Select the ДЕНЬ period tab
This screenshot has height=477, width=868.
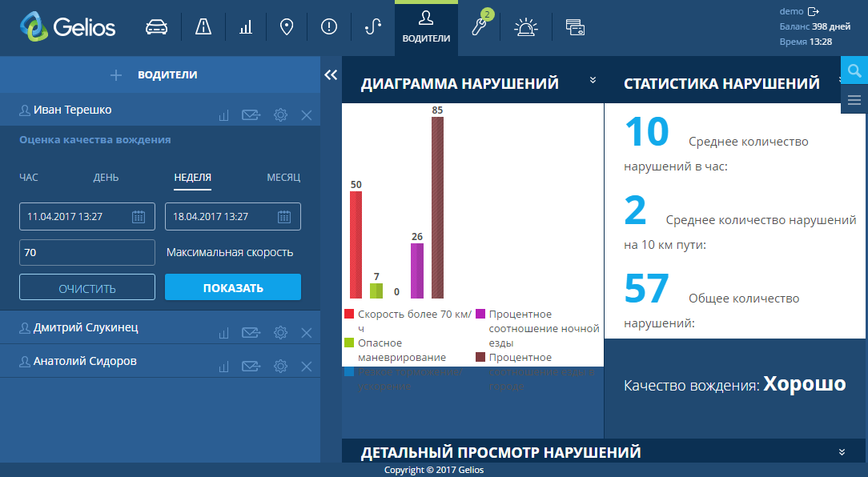tap(106, 178)
